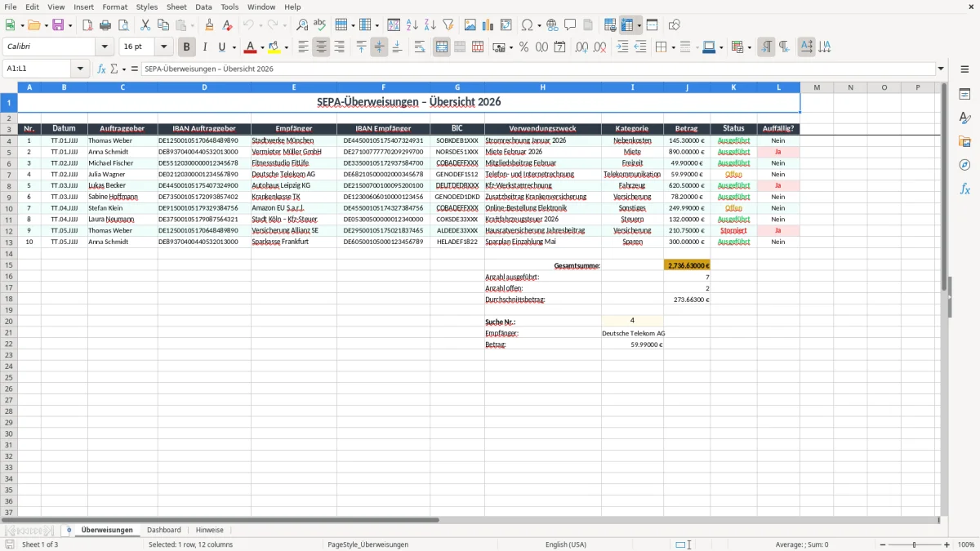Click the Select Function sum button
Screen dimensions: 980x551
pos(114,69)
